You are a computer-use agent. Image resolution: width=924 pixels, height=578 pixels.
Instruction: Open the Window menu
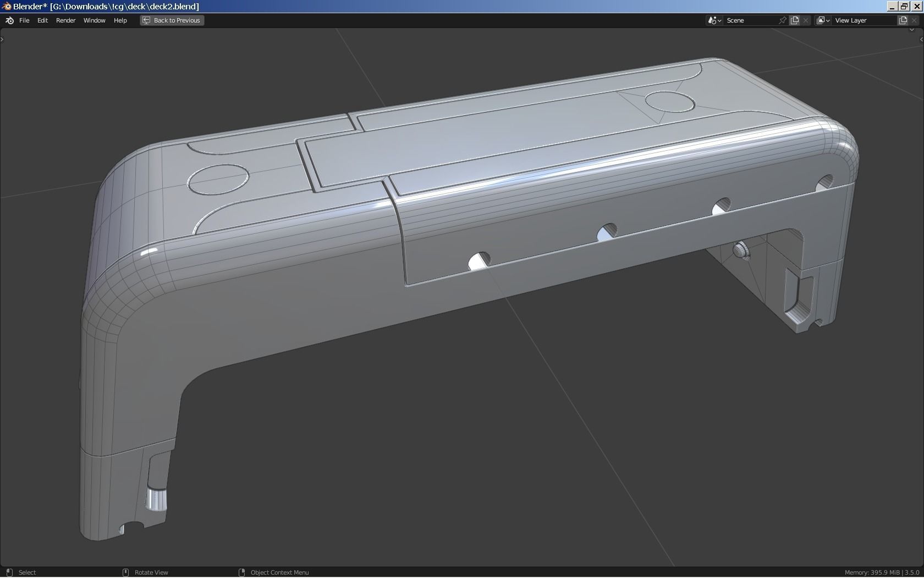[94, 20]
